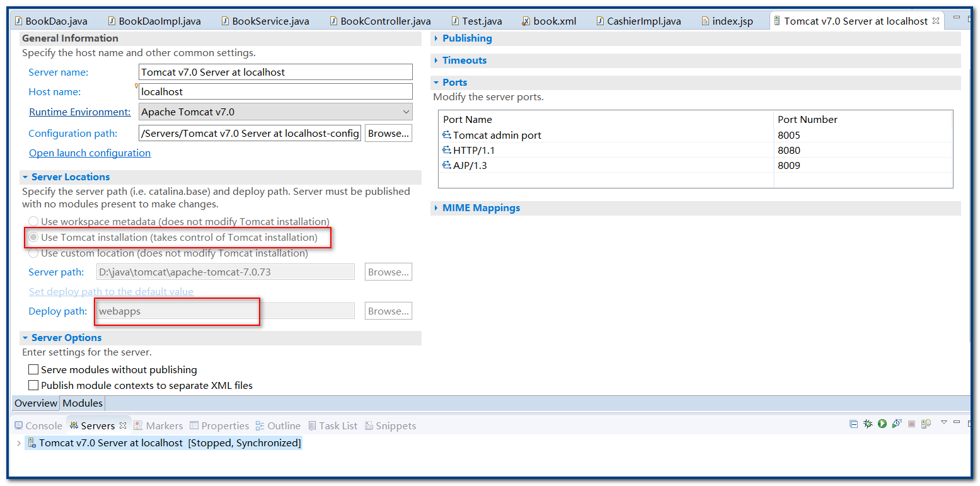The image size is (980, 486).
Task: Open the Servers view menu triangle
Action: (944, 422)
